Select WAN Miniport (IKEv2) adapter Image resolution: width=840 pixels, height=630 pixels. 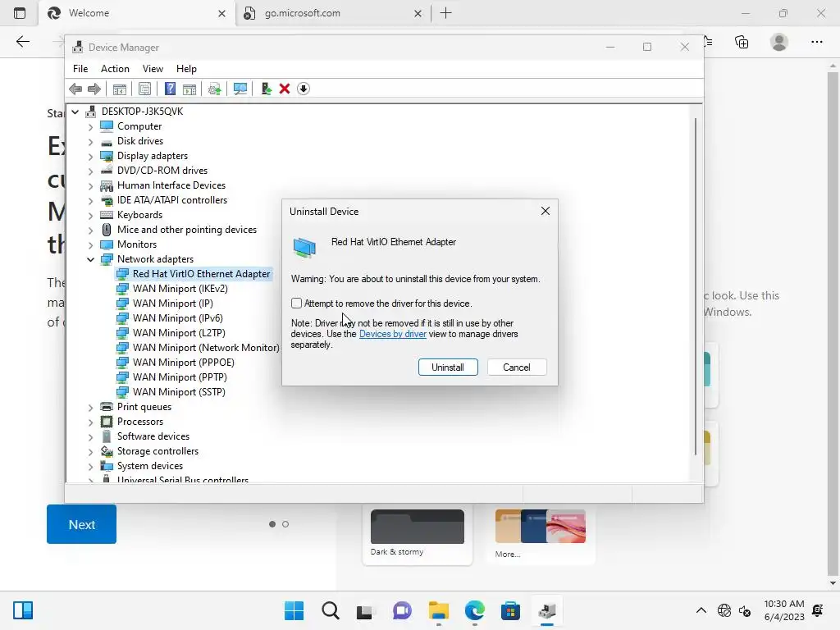click(x=180, y=289)
